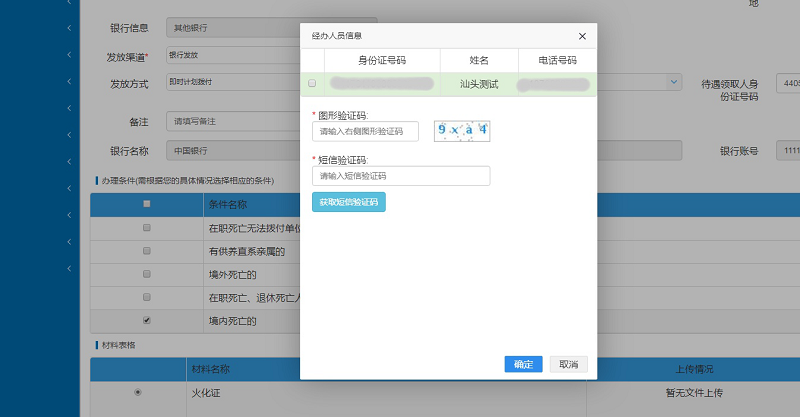Screen dimensions: 800x417
Task: Cancel the dialog using 取消
Action: (568, 364)
